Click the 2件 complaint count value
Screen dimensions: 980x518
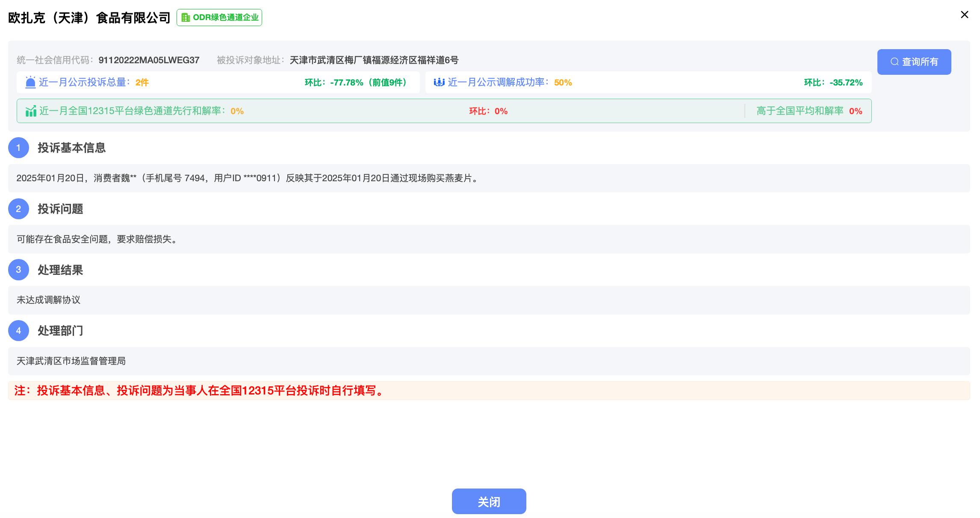(142, 82)
